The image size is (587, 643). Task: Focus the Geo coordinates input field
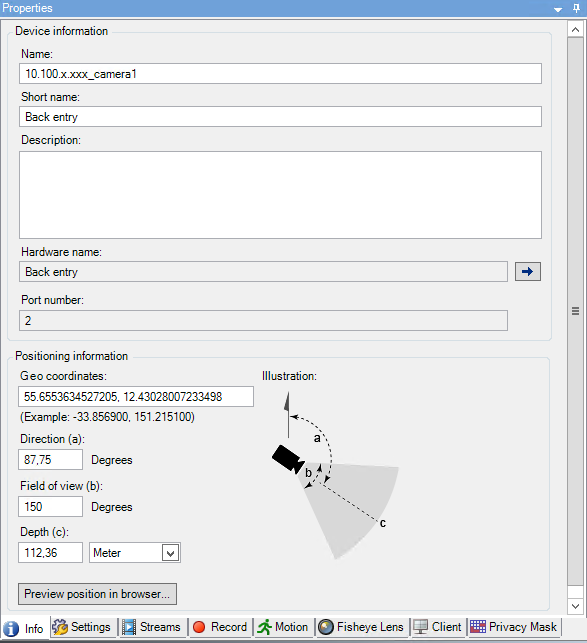(136, 397)
